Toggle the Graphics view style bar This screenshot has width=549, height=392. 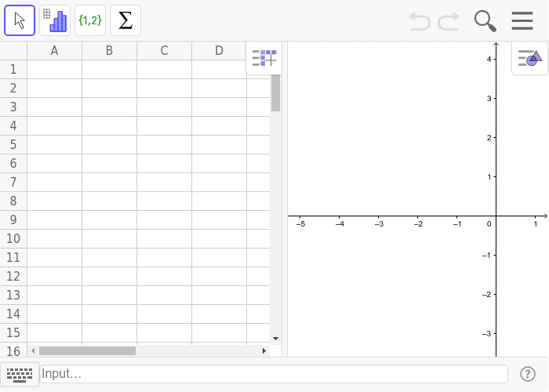[529, 58]
